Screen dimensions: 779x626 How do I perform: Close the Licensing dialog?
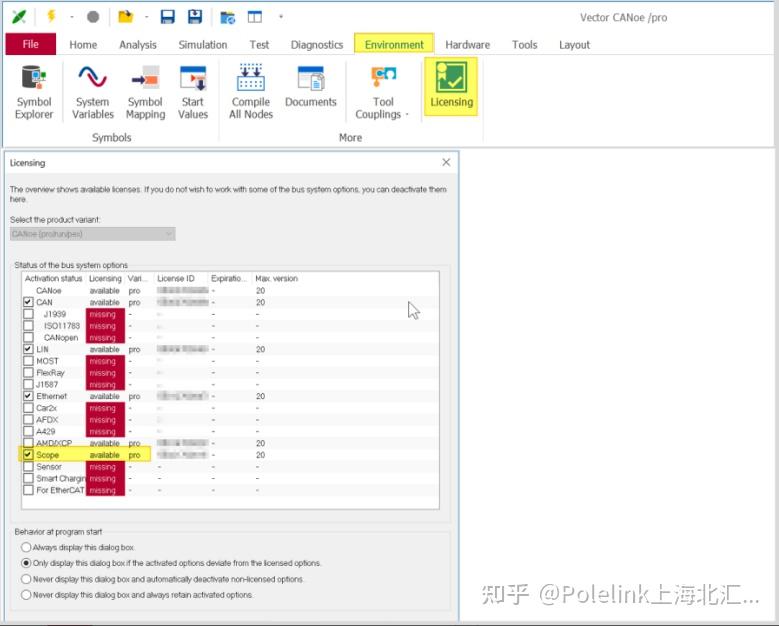point(446,162)
